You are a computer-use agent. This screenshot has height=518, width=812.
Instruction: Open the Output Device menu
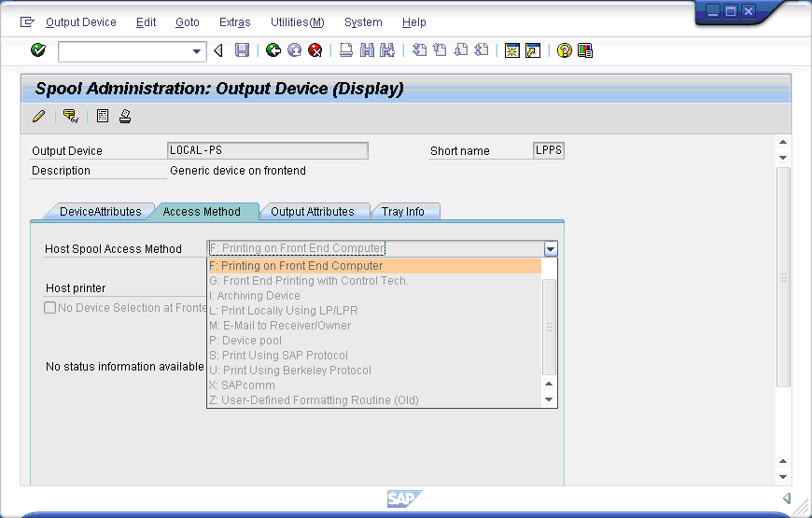(x=80, y=22)
